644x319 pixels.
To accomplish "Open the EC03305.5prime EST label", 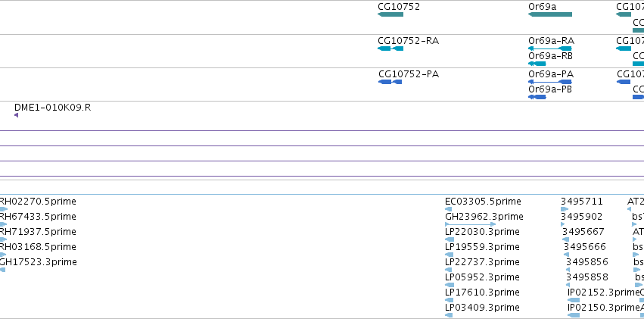I will pyautogui.click(x=483, y=202).
